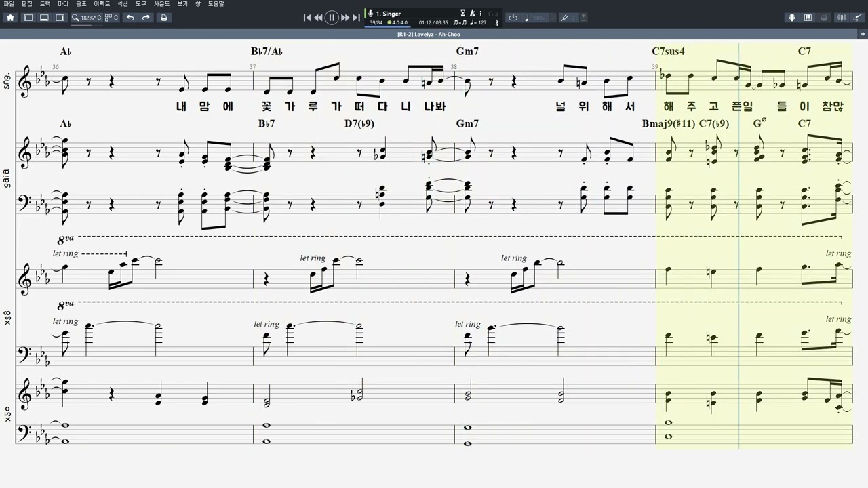
Task: Click the 39/84 bar counter
Action: [x=376, y=22]
